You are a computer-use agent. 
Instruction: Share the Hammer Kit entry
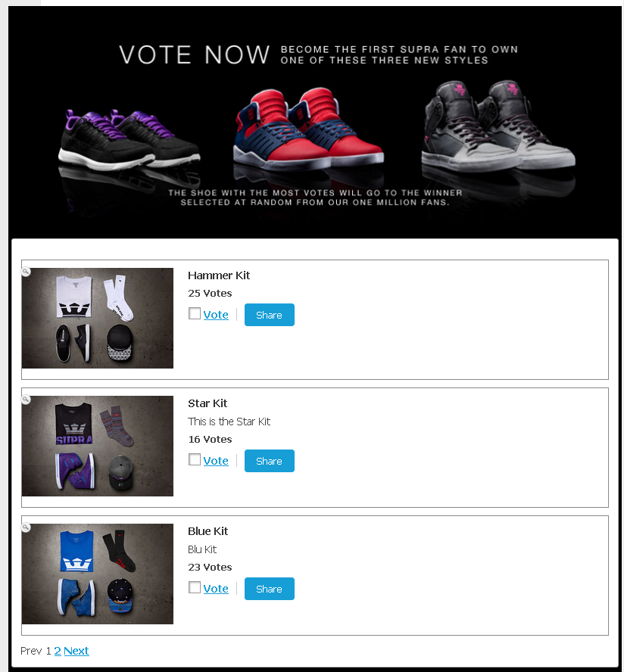[x=270, y=315]
